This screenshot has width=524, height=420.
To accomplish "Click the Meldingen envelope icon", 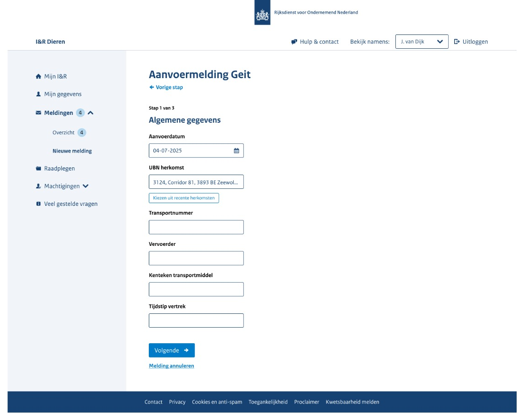I will [x=39, y=113].
